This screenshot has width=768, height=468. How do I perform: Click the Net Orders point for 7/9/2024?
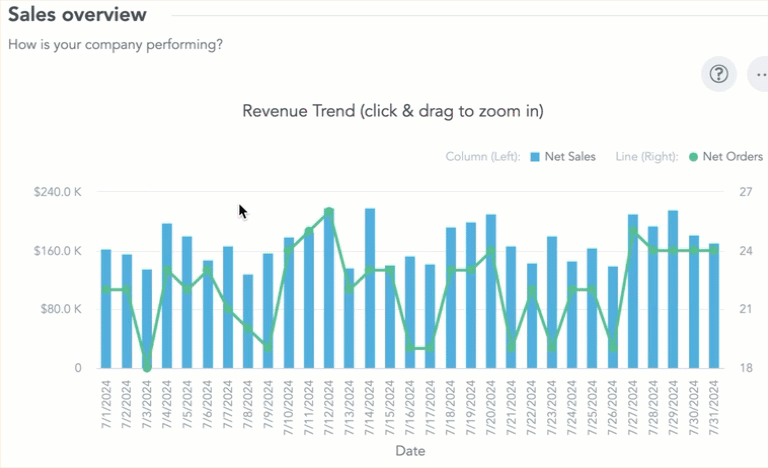click(x=268, y=348)
